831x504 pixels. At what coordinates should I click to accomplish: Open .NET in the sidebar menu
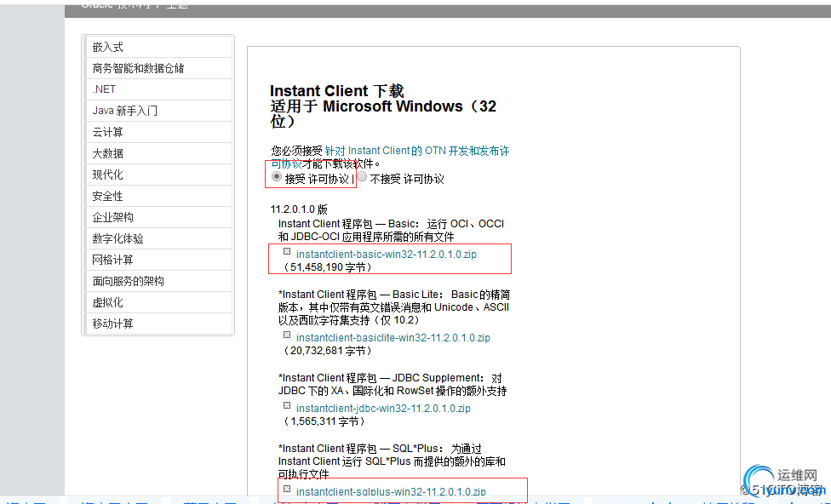click(159, 89)
